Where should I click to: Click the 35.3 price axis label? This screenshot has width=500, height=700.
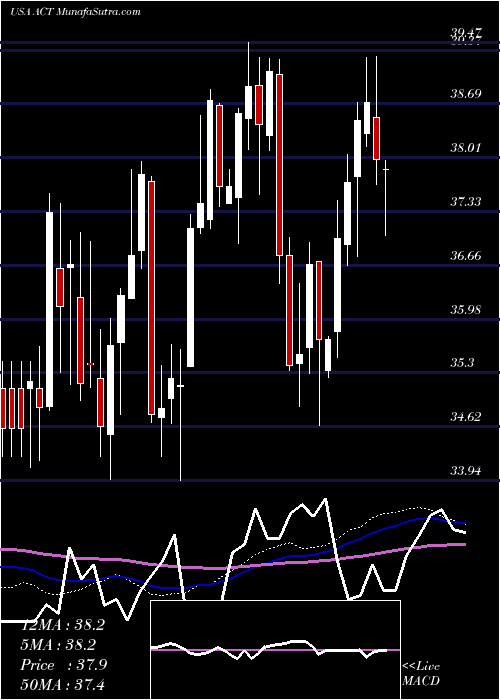[x=462, y=362]
